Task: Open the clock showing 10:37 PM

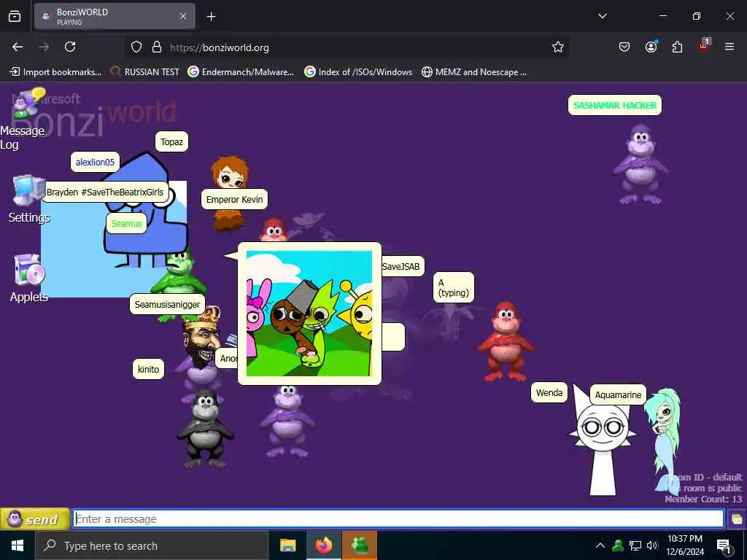Action: tap(685, 545)
